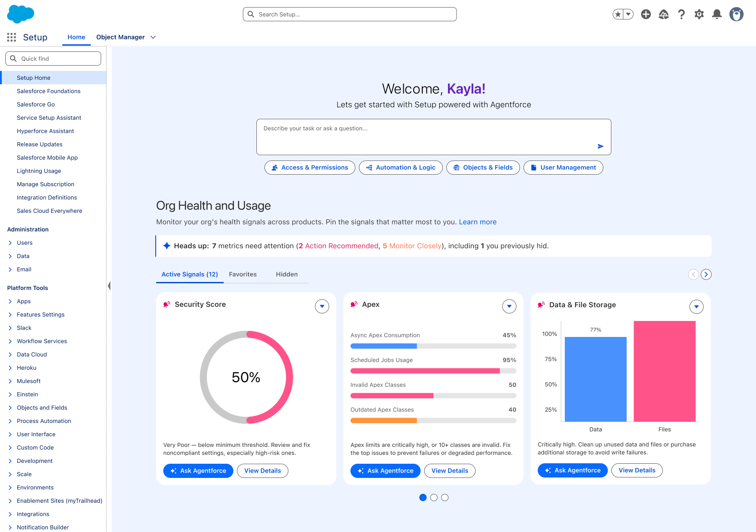Viewport: 756px width, 532px height.
Task: Click the Async Apex Consumption progress bar
Action: pyautogui.click(x=433, y=346)
